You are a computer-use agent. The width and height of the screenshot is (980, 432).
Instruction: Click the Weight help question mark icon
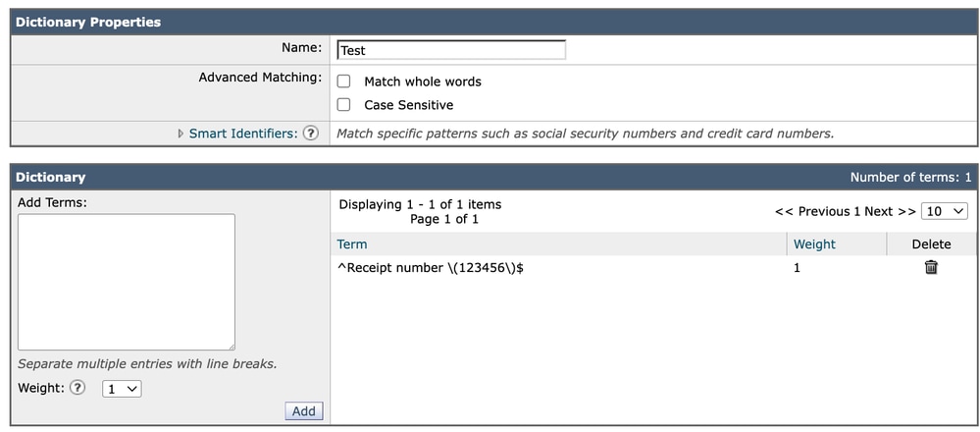tap(77, 388)
